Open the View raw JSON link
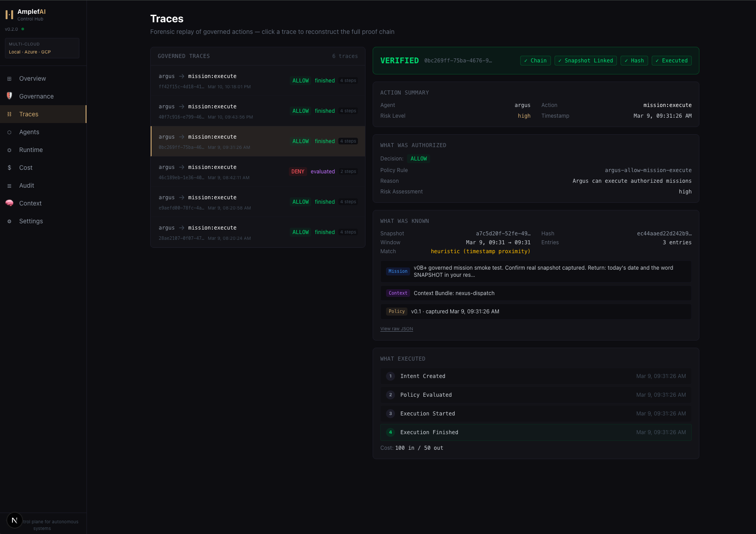The image size is (756, 534). point(396,329)
